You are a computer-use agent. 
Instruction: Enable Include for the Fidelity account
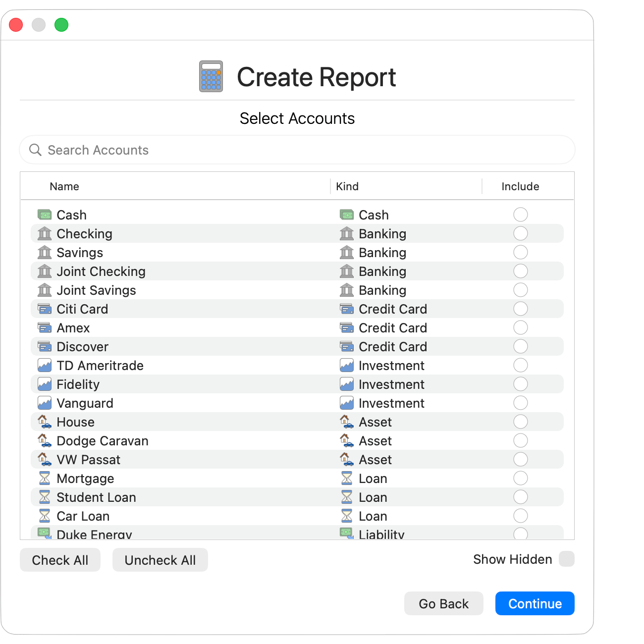tap(521, 384)
